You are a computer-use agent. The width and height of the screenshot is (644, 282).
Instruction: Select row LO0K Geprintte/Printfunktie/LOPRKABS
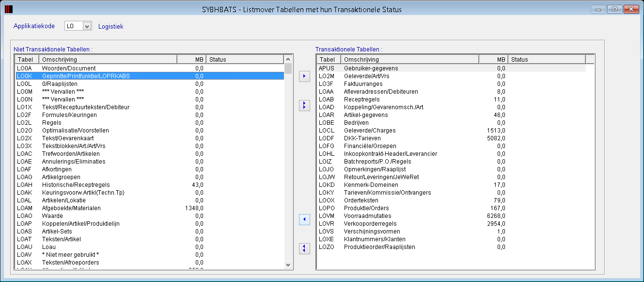click(x=149, y=76)
